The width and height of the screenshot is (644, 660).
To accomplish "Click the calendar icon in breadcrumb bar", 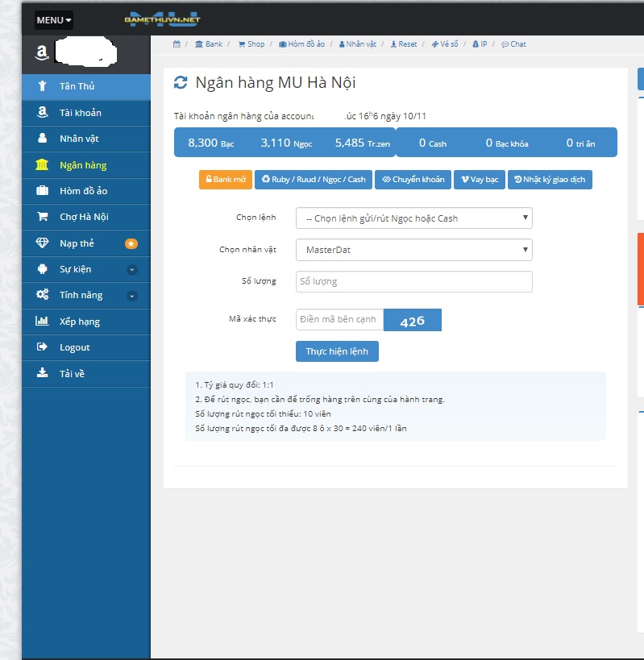I will [177, 44].
